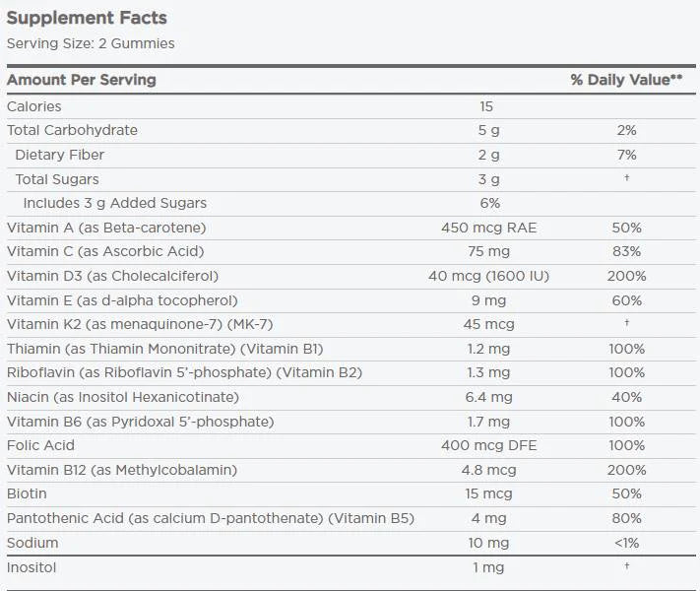Click the Dietary Fiber row label
This screenshot has height=591, width=700.
pyautogui.click(x=59, y=155)
